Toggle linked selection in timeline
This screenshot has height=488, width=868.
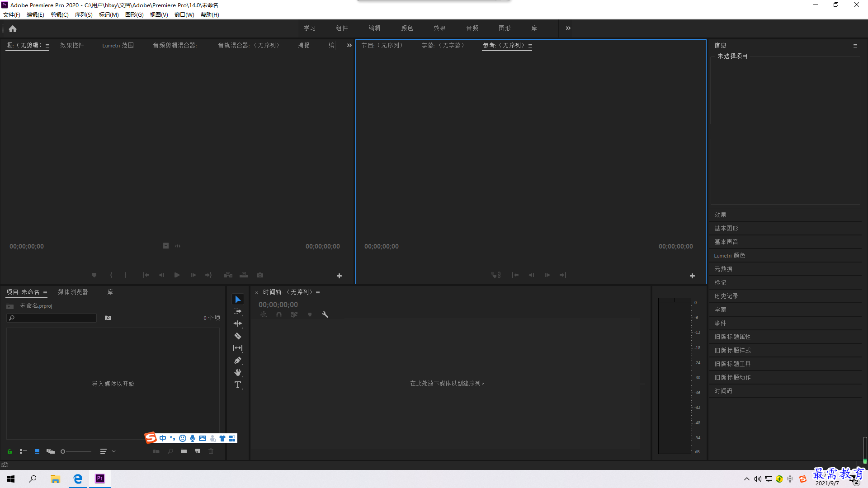294,314
